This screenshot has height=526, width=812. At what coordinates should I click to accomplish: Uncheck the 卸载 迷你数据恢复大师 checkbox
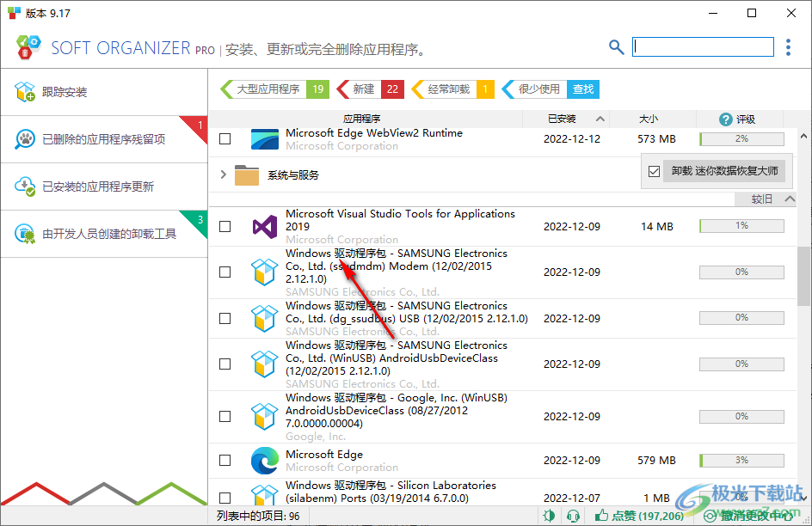(x=654, y=171)
